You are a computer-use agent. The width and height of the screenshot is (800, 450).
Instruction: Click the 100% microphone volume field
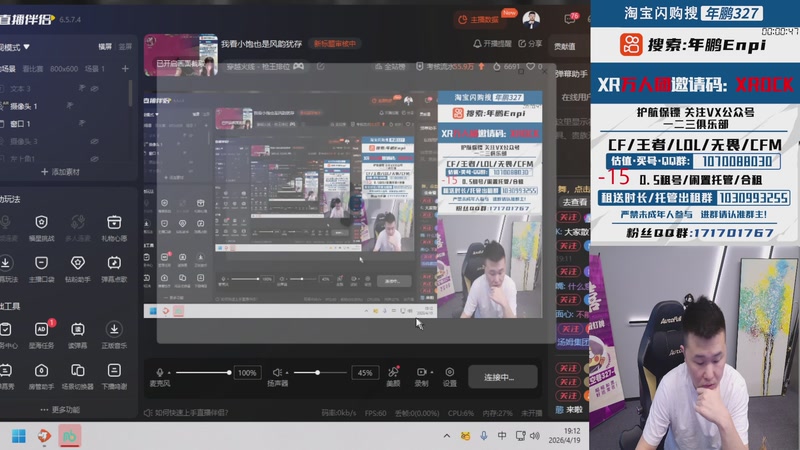coord(247,373)
